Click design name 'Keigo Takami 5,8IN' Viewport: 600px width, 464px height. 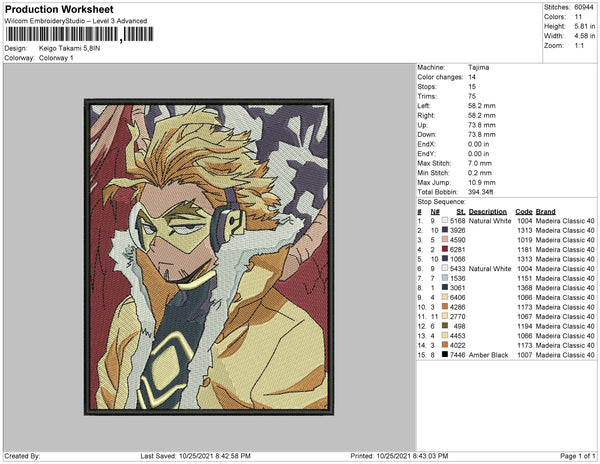(x=70, y=49)
